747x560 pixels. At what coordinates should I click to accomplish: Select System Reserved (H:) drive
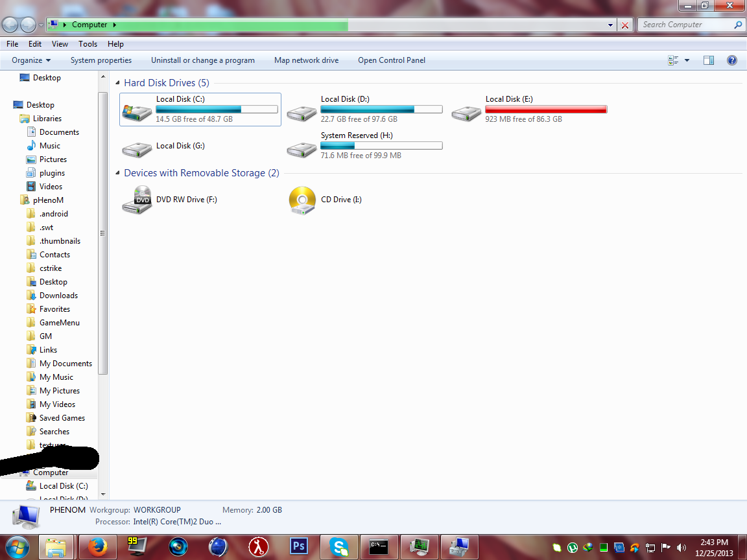[x=365, y=146]
